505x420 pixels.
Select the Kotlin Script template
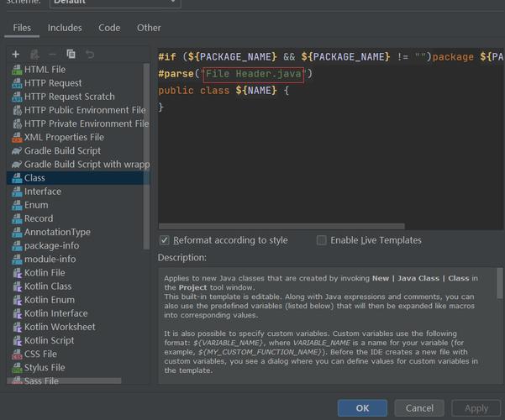pyautogui.click(x=77, y=340)
